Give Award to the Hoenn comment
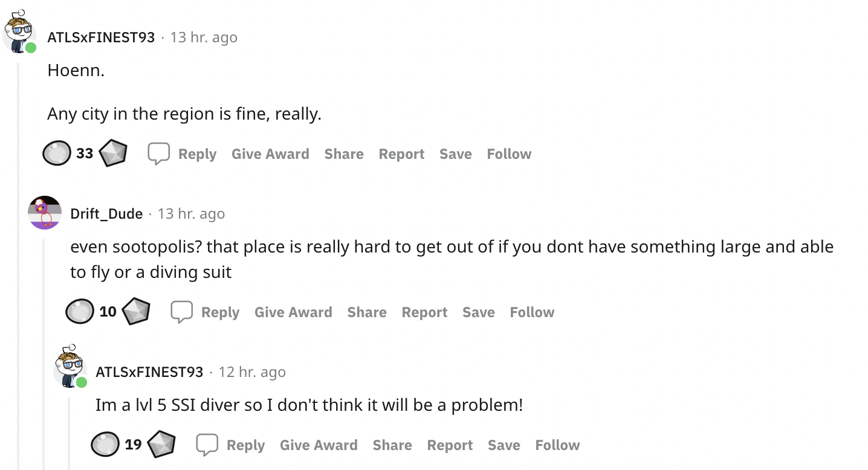Viewport: 868px width, 470px height. [270, 154]
